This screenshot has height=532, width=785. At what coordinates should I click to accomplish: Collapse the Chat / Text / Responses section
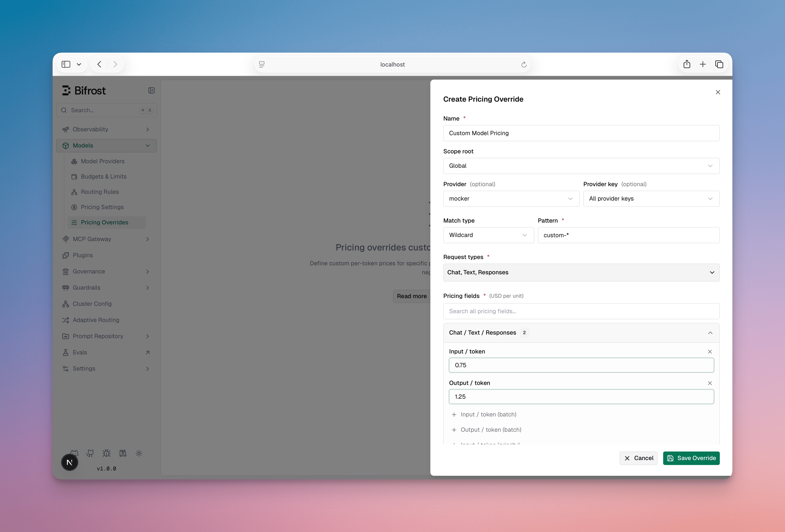581,333
